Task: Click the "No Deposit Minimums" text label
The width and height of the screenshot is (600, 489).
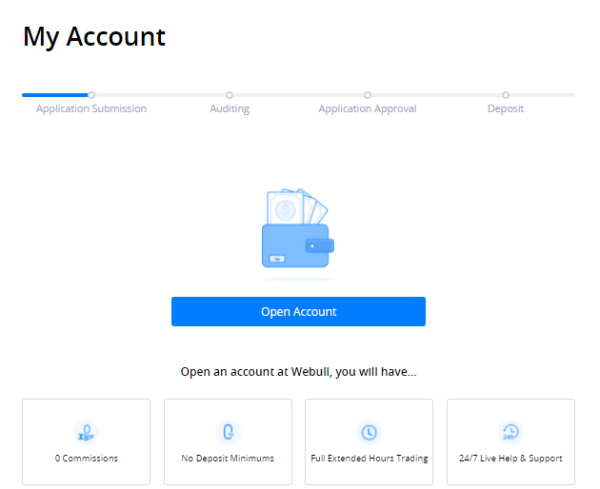Action: click(x=228, y=459)
